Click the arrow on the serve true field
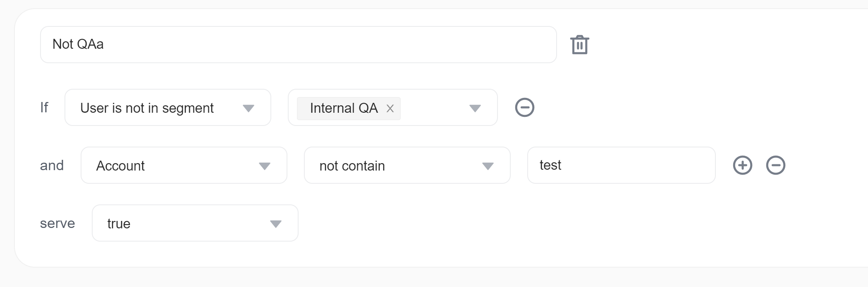 pos(275,224)
